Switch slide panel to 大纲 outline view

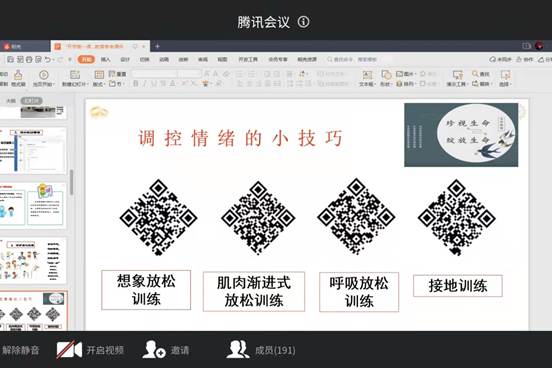tap(11, 101)
